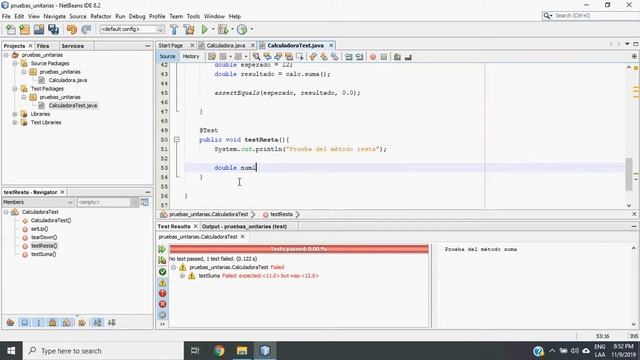Toggle Show Inherited Members in Navigator
The image size is (640, 360).
click(x=11, y=322)
